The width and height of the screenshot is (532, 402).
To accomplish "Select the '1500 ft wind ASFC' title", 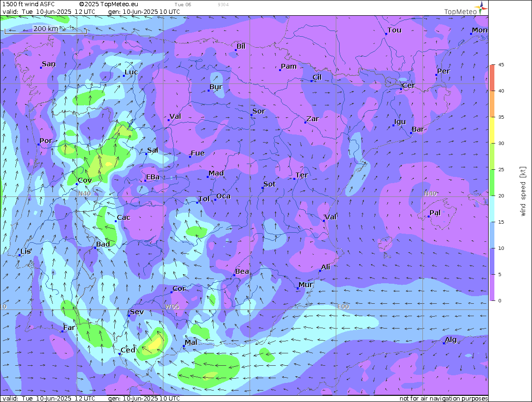I will 29,4.
